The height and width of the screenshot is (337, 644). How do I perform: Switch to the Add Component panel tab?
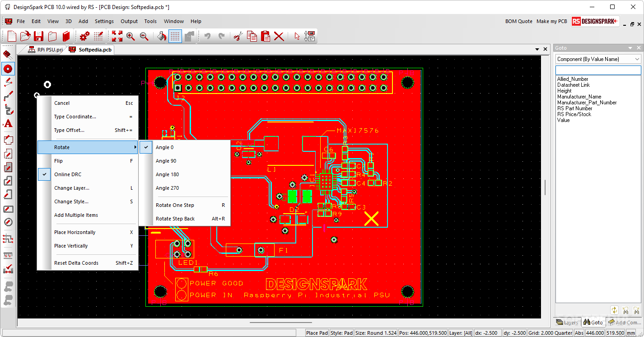(x=624, y=322)
